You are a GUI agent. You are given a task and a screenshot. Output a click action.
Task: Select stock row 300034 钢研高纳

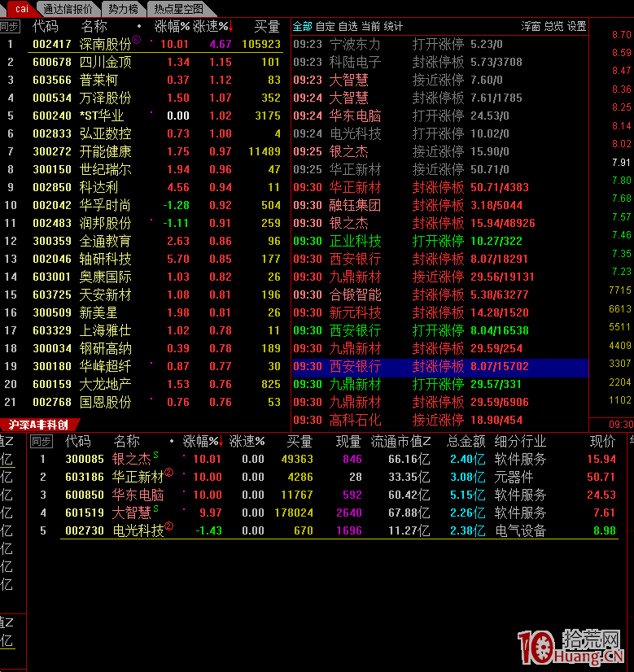point(142,348)
